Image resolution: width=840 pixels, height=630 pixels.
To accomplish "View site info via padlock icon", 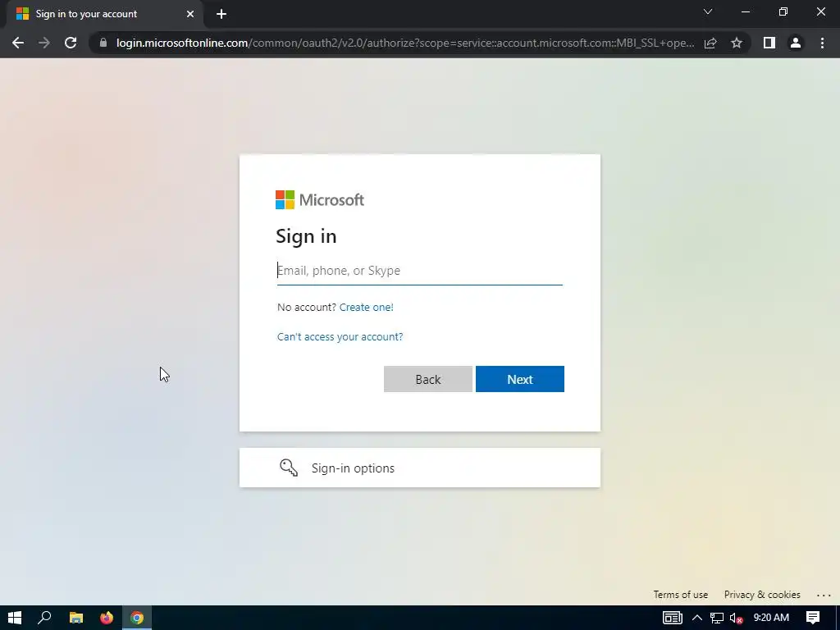I will [103, 43].
